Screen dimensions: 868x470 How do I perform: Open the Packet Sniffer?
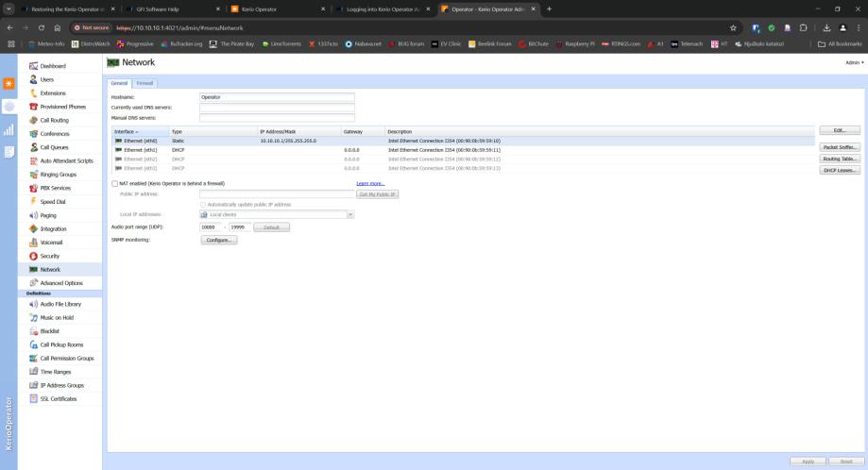tap(840, 147)
